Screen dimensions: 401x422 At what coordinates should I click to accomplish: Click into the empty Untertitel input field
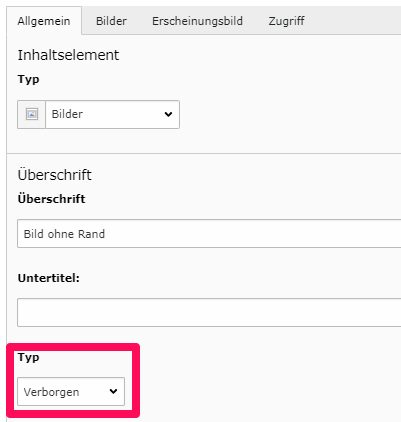(209, 313)
